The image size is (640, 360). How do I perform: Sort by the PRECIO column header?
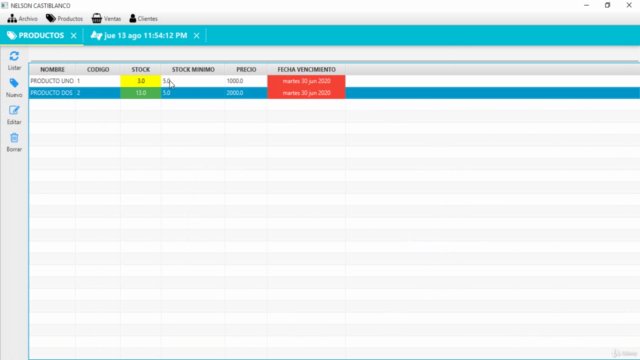[246, 69]
